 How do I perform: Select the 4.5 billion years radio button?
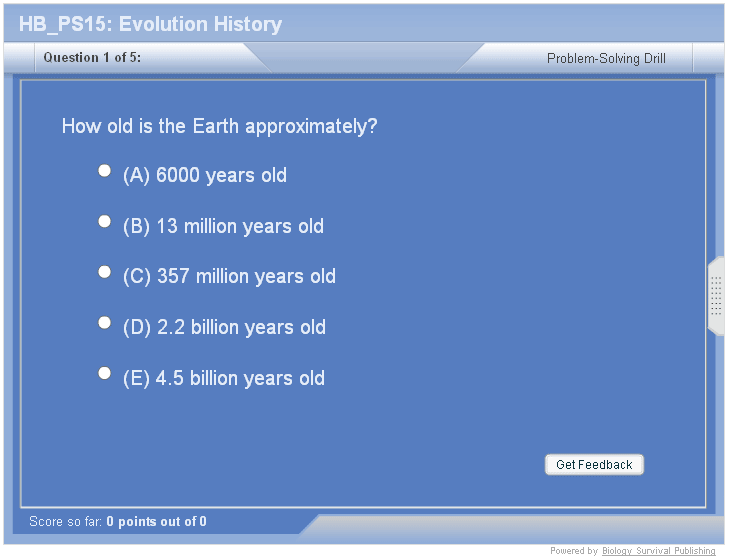click(104, 373)
